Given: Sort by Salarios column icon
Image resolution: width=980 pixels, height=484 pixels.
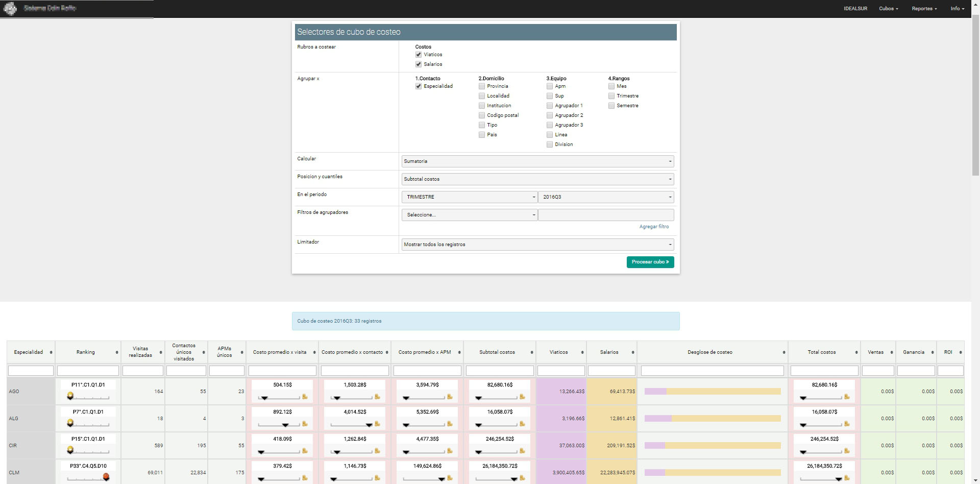Looking at the screenshot, I should 633,352.
